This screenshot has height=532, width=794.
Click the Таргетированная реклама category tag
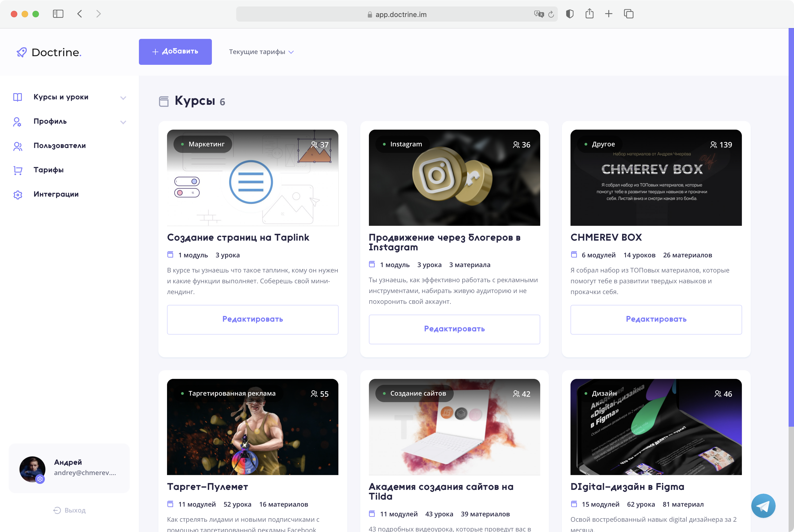coord(228,393)
